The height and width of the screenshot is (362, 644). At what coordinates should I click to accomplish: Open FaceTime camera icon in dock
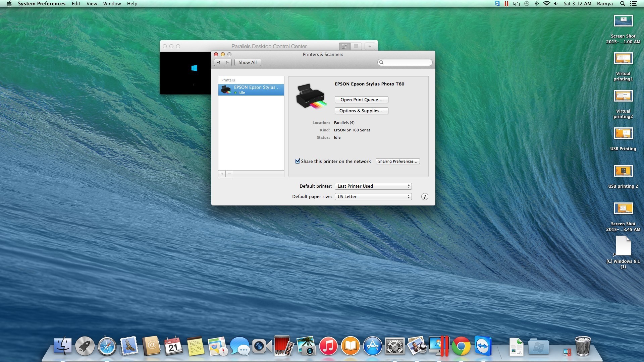click(262, 346)
